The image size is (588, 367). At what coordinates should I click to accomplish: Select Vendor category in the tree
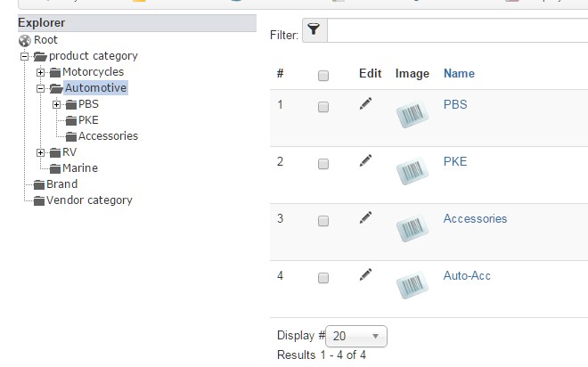(89, 200)
